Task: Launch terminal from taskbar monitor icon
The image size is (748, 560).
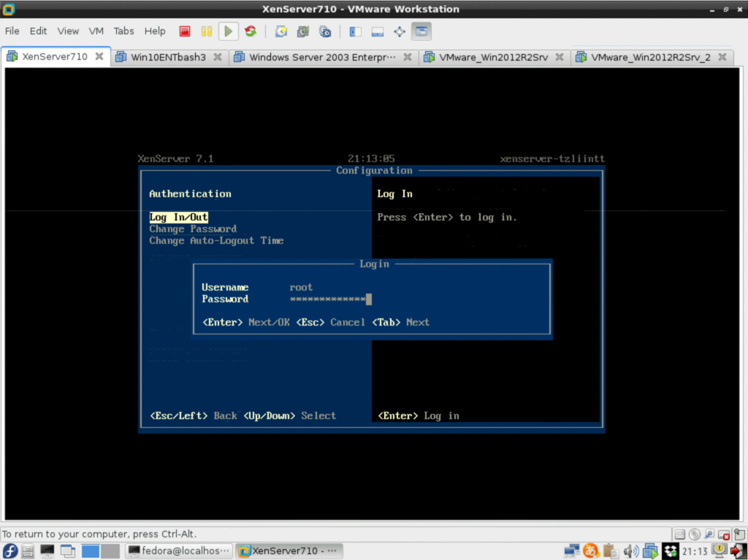Action: point(47,551)
